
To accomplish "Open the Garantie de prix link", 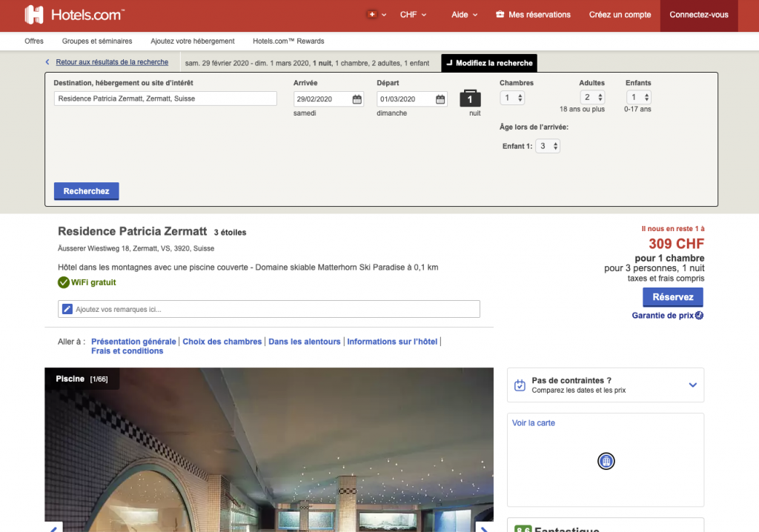I will click(663, 316).
